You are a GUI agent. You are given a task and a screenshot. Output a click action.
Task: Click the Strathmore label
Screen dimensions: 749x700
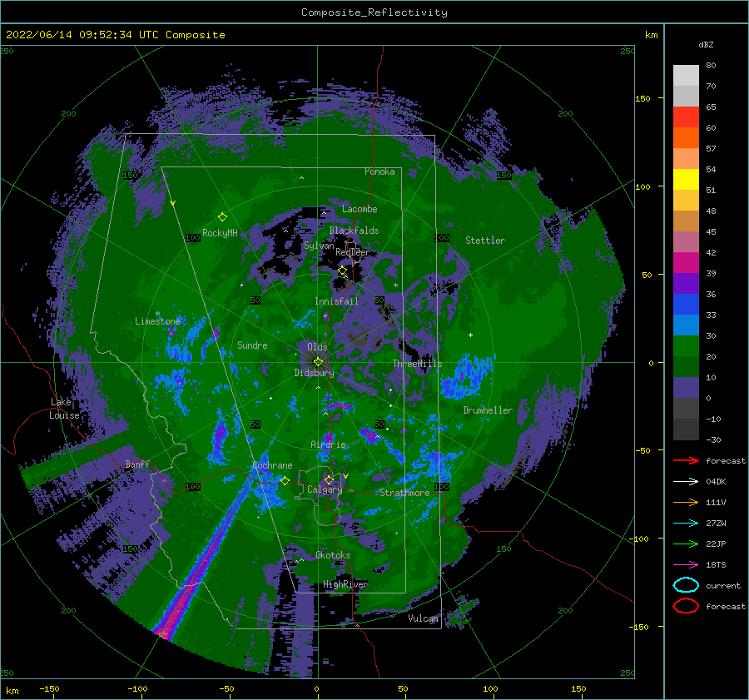coord(404,493)
